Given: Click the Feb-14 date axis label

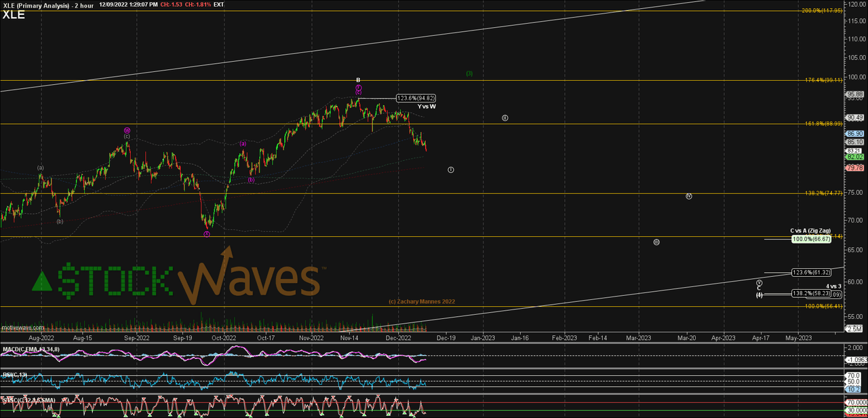Looking at the screenshot, I should [598, 337].
